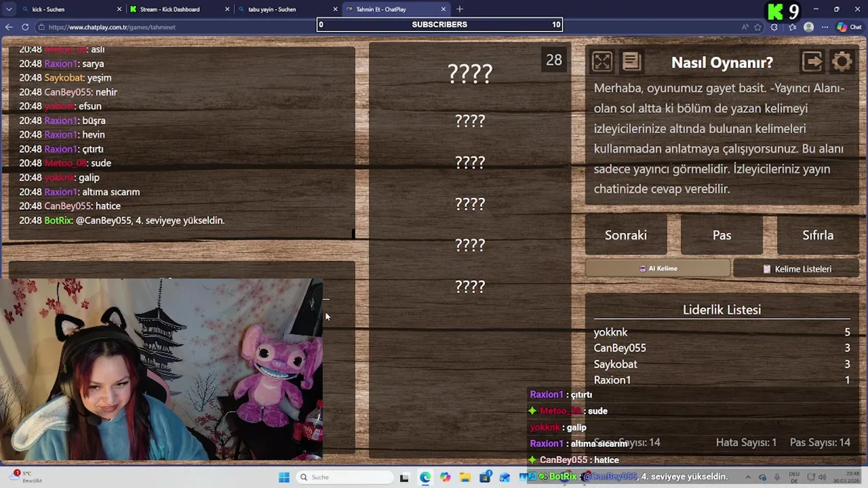Expand the tab search dropdown arrow
Viewport: 868px width, 488px height.
point(9,9)
